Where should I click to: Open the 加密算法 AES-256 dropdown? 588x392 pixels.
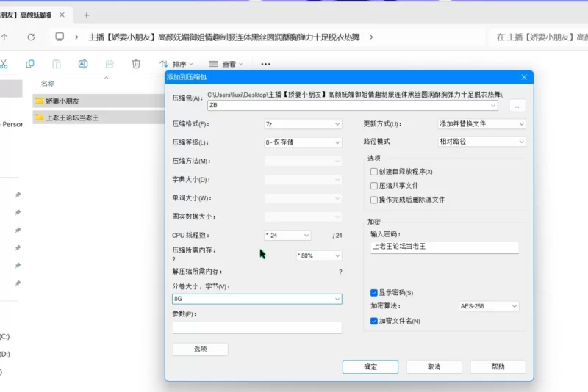click(489, 306)
